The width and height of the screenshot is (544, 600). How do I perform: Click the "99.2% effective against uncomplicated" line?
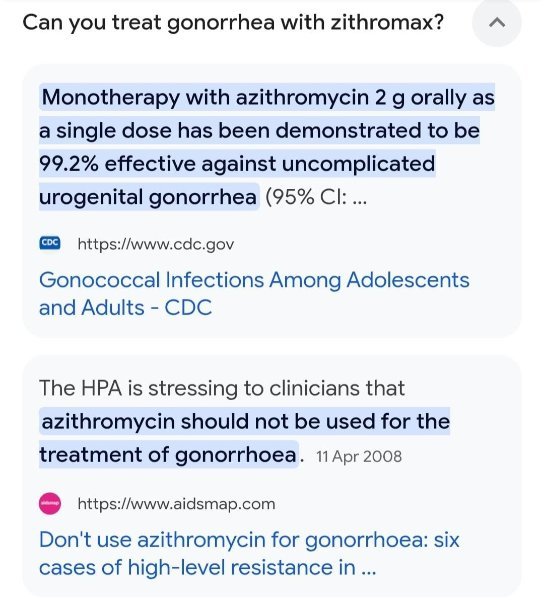237,164
